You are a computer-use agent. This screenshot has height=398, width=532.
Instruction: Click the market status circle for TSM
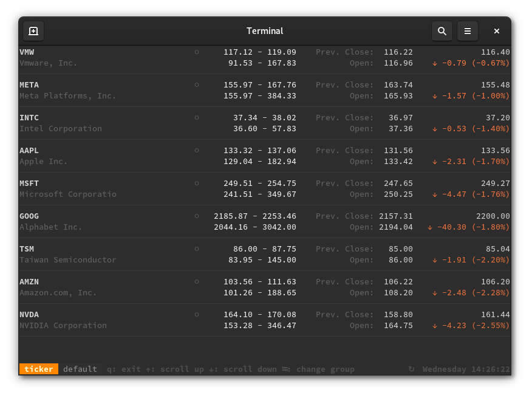197,249
